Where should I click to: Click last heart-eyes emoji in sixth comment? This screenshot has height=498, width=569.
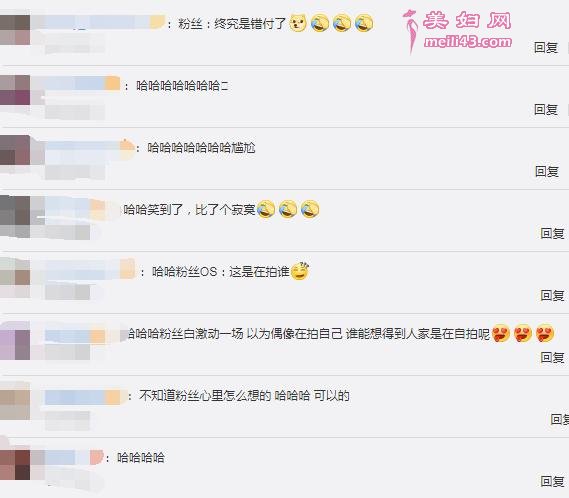[x=545, y=333]
